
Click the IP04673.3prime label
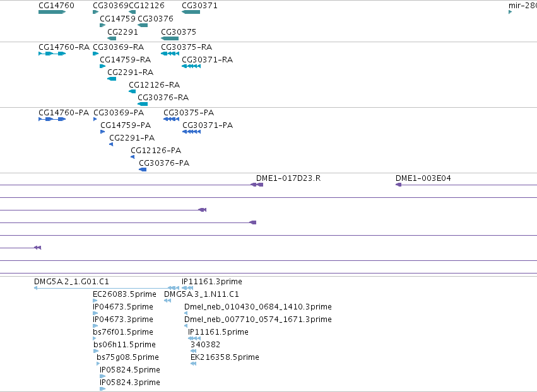[123, 320]
